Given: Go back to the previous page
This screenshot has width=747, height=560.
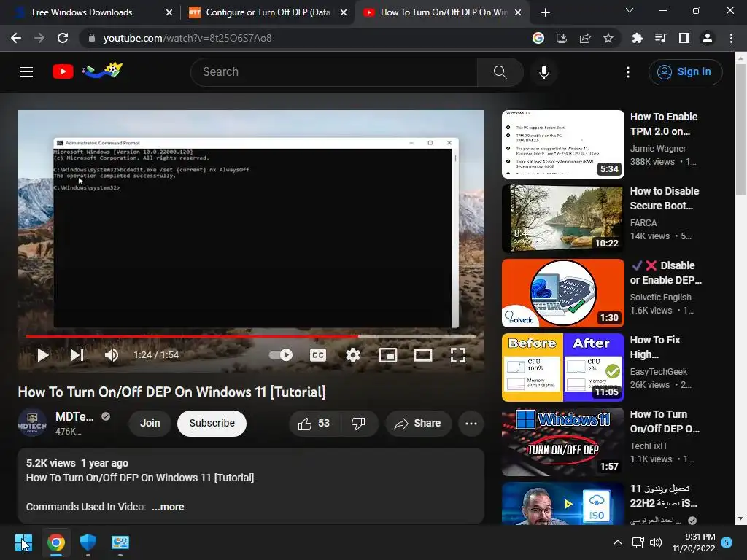Looking at the screenshot, I should (16, 38).
